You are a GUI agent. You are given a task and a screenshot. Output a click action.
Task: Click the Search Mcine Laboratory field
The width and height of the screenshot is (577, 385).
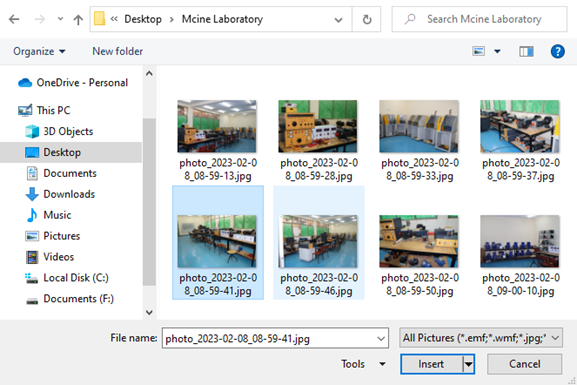[479, 19]
